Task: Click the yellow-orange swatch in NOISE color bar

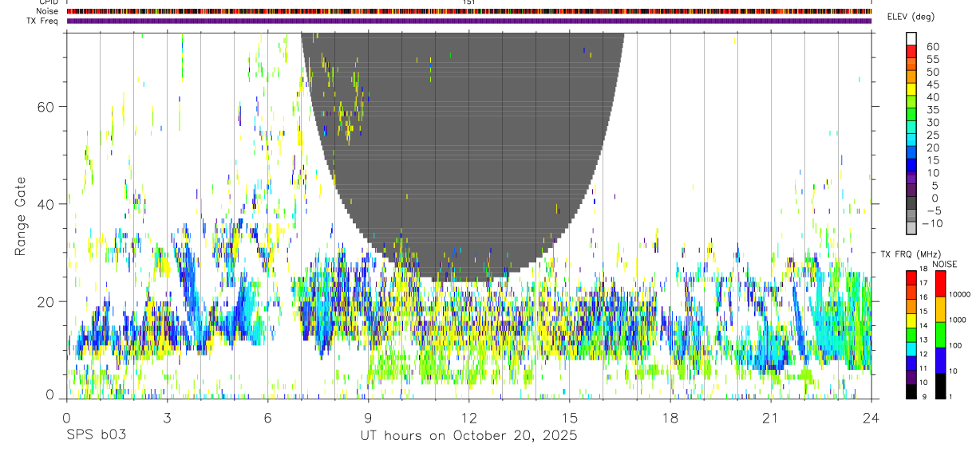Action: click(941, 309)
